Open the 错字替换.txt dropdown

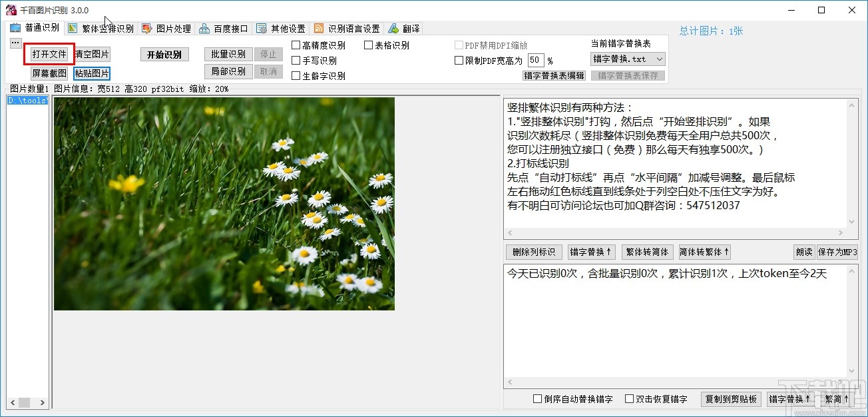628,59
